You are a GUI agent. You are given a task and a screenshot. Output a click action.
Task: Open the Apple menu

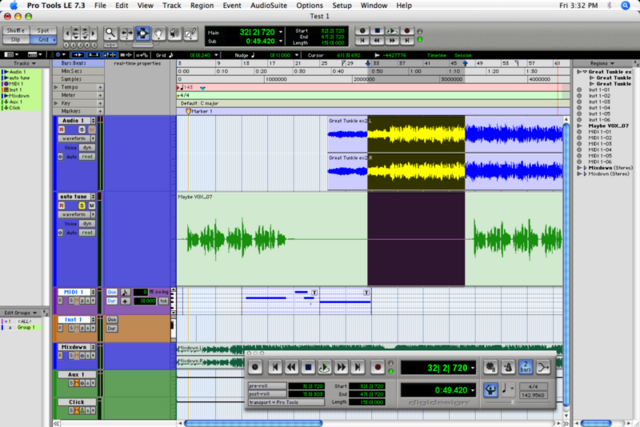click(x=13, y=5)
